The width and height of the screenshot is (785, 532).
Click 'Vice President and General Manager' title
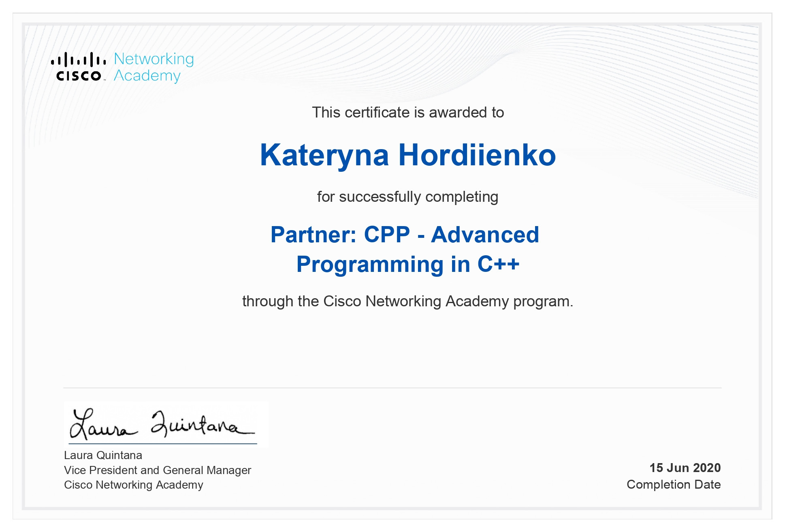[158, 470]
